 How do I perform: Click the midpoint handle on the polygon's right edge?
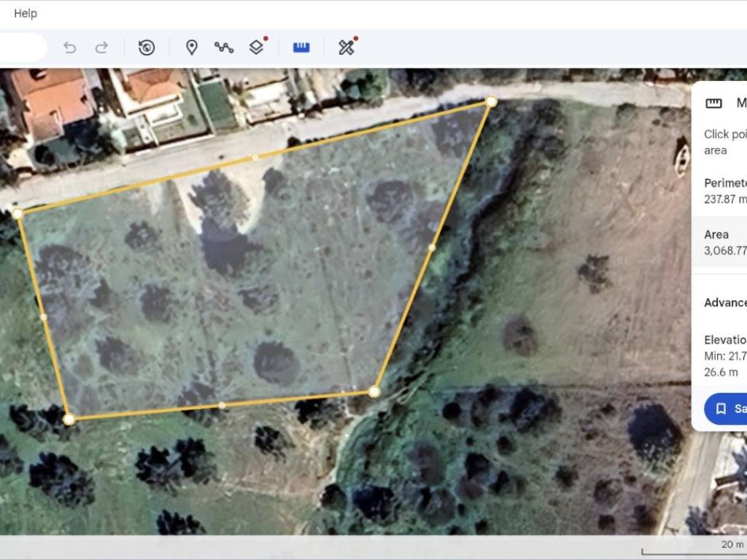pos(432,248)
